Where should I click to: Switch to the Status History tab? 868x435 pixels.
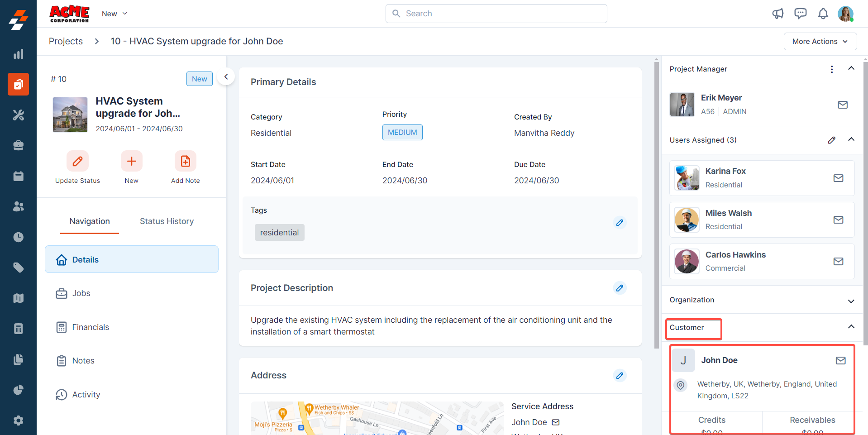coord(167,221)
